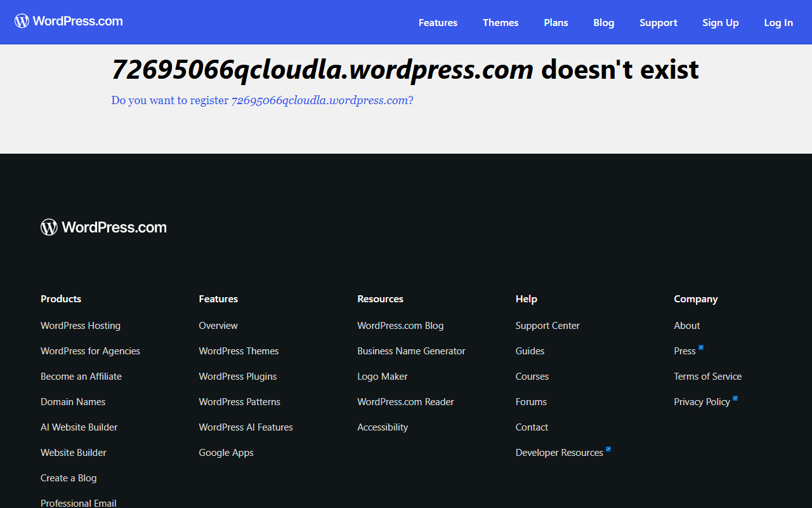
Task: Open Logo Maker link
Action: click(x=383, y=377)
